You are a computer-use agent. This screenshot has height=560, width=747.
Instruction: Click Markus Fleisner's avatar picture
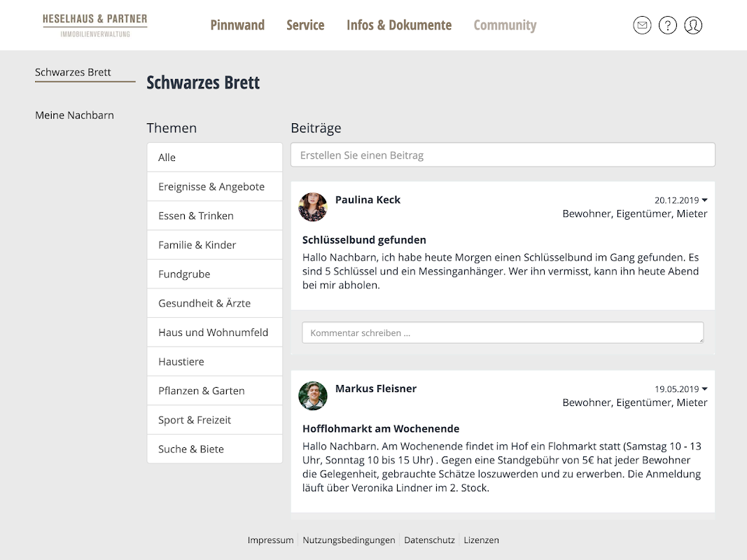(312, 395)
